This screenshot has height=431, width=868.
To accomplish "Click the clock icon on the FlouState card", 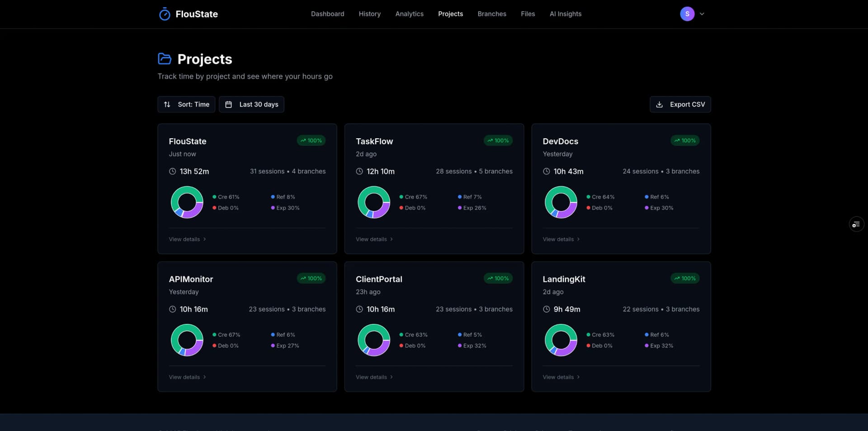I will (172, 171).
